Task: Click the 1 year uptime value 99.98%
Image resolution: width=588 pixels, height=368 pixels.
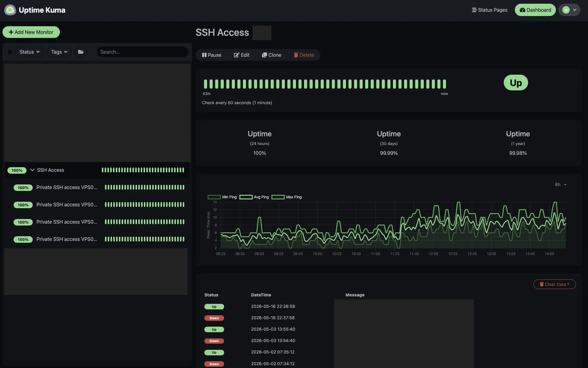Action: click(x=518, y=153)
